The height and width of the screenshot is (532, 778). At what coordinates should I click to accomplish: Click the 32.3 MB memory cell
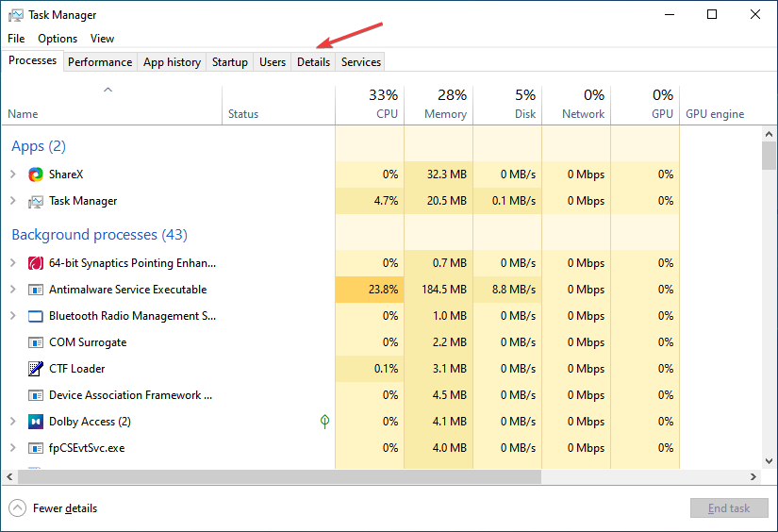click(439, 175)
